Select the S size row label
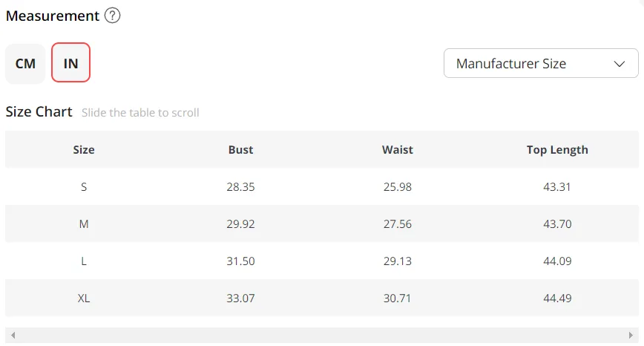 point(84,187)
